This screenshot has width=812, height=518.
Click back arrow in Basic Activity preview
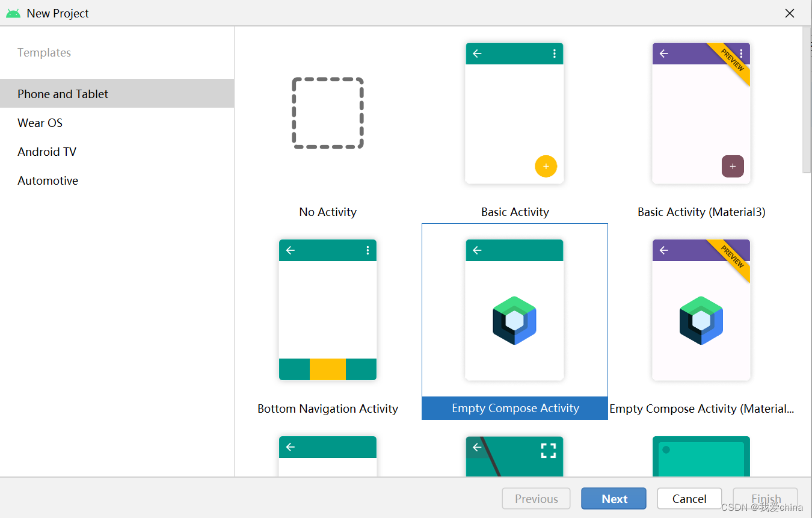(477, 54)
